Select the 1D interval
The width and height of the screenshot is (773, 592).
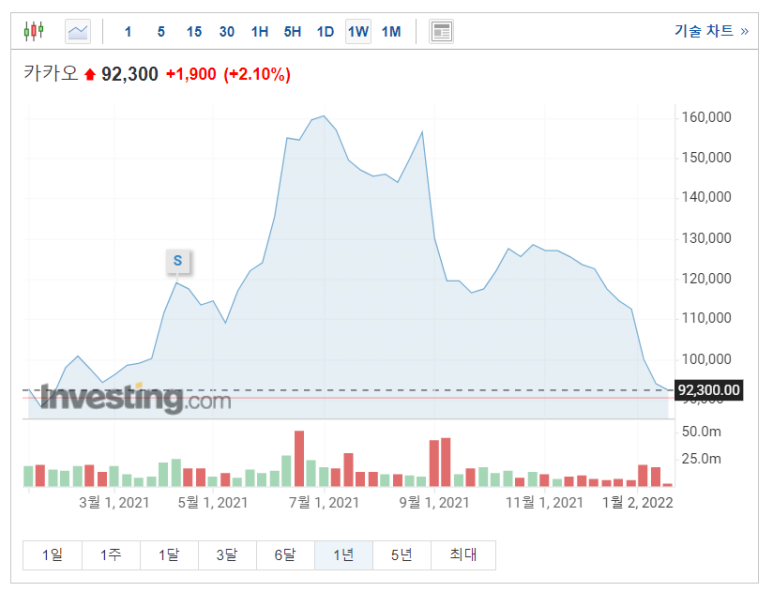click(325, 32)
